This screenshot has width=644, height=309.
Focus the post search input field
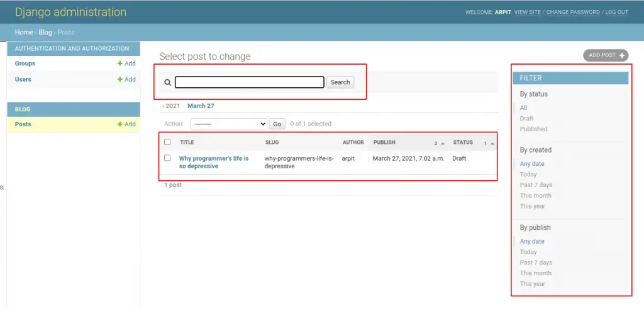coord(250,82)
